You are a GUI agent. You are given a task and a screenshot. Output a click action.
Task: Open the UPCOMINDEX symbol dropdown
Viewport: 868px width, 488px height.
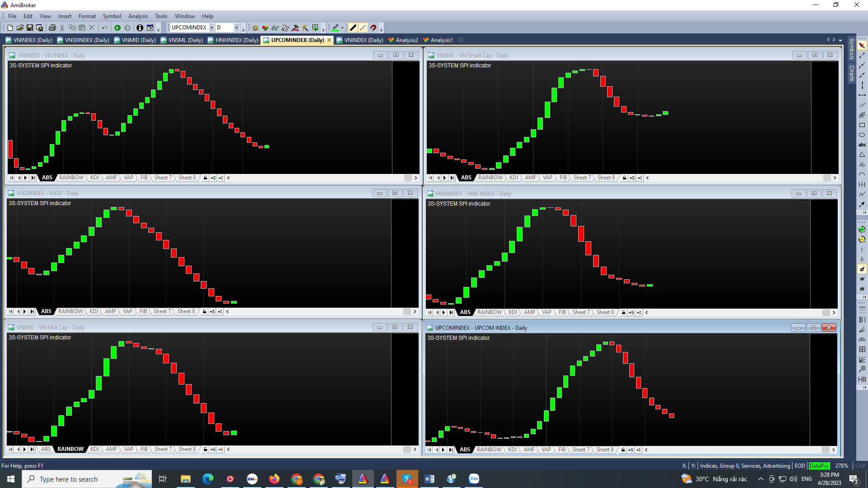212,28
